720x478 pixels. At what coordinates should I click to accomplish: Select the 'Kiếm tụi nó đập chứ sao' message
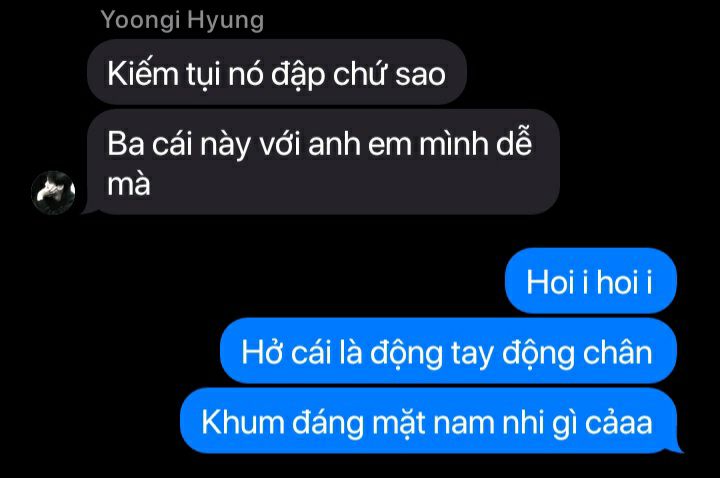(277, 72)
